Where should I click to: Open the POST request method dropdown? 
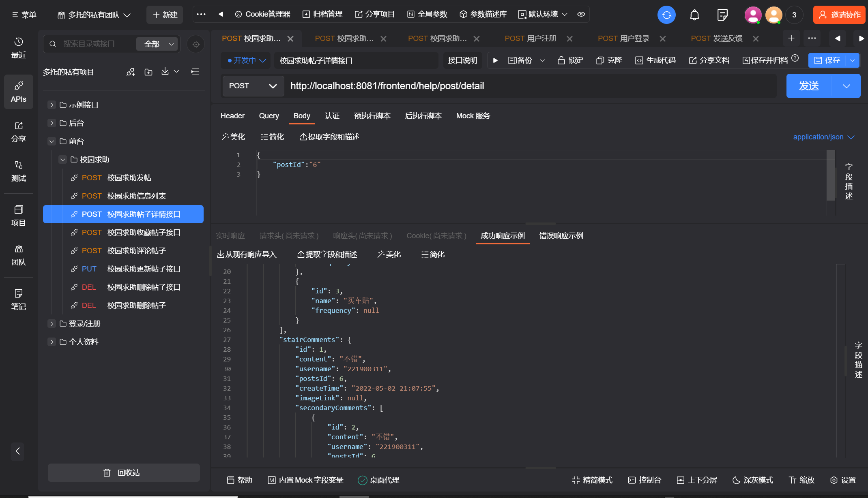(253, 86)
